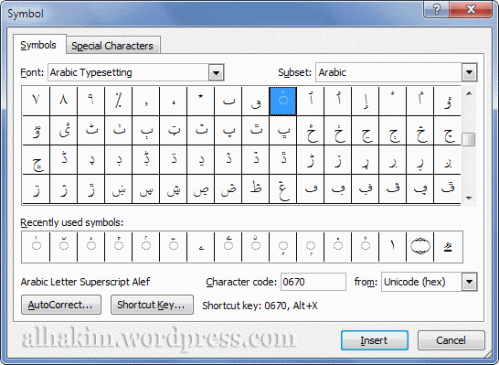Screen dimensions: 499x365
Task: Click the highlighted superscript alef cell
Action: 283,101
